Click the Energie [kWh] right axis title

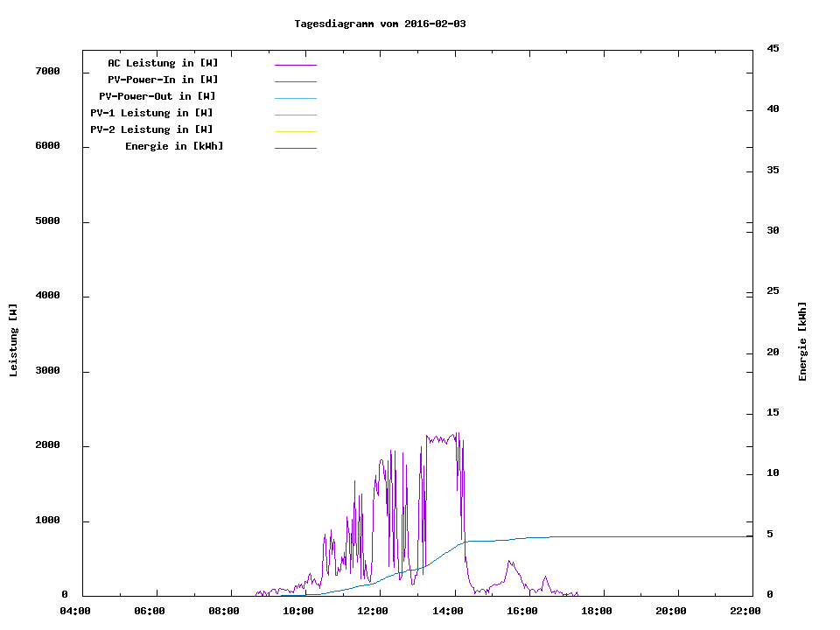[x=802, y=341]
